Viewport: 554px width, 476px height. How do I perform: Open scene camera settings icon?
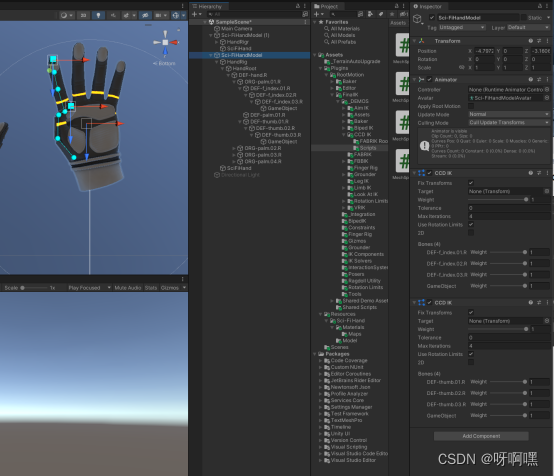(161, 15)
